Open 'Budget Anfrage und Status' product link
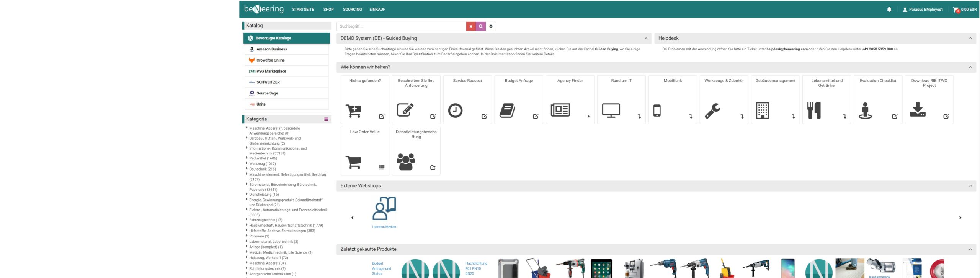This screenshot has width=980, height=278. (381, 268)
